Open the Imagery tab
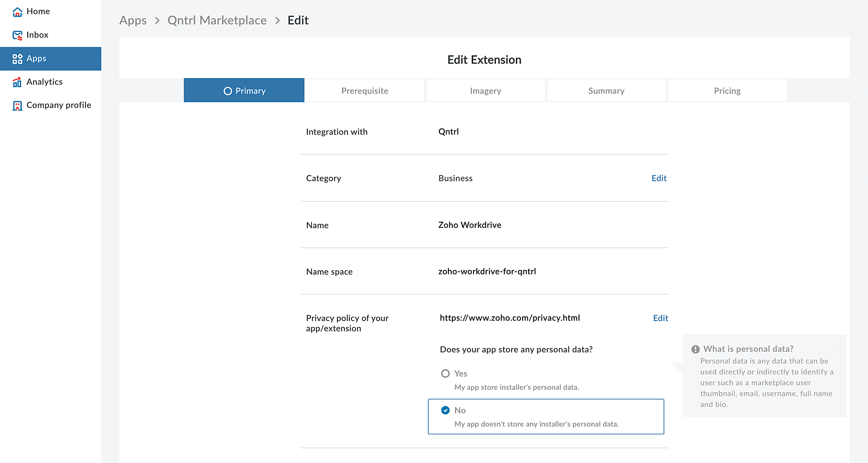 pos(485,91)
